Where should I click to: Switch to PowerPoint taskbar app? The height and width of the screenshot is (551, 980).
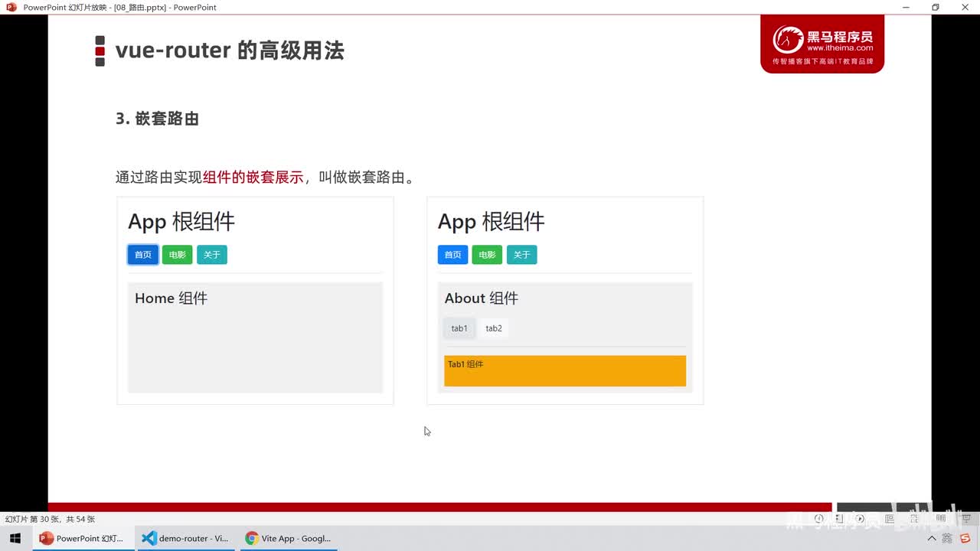point(83,539)
